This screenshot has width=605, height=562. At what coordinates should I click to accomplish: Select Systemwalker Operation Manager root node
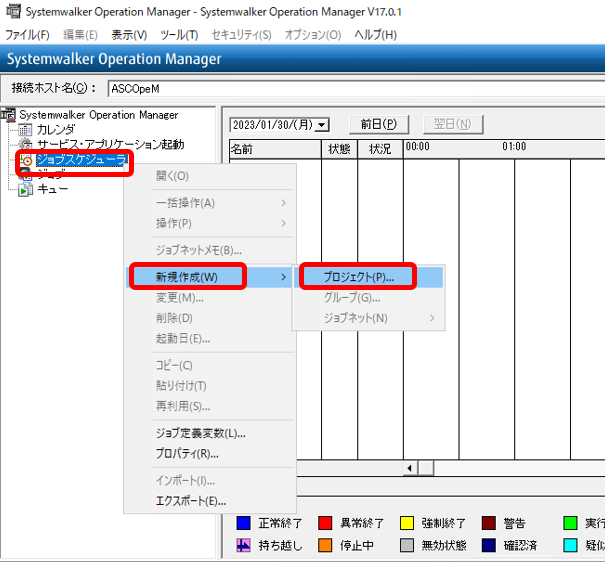98,115
